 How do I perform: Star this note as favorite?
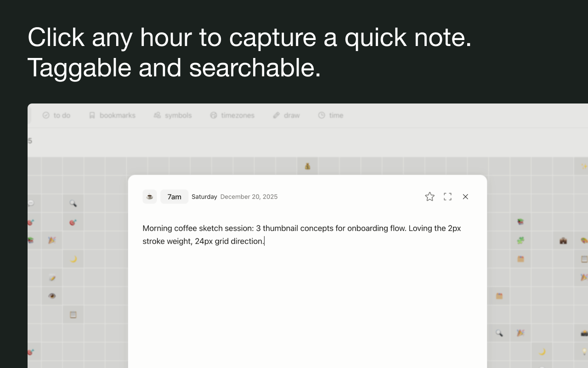430,197
